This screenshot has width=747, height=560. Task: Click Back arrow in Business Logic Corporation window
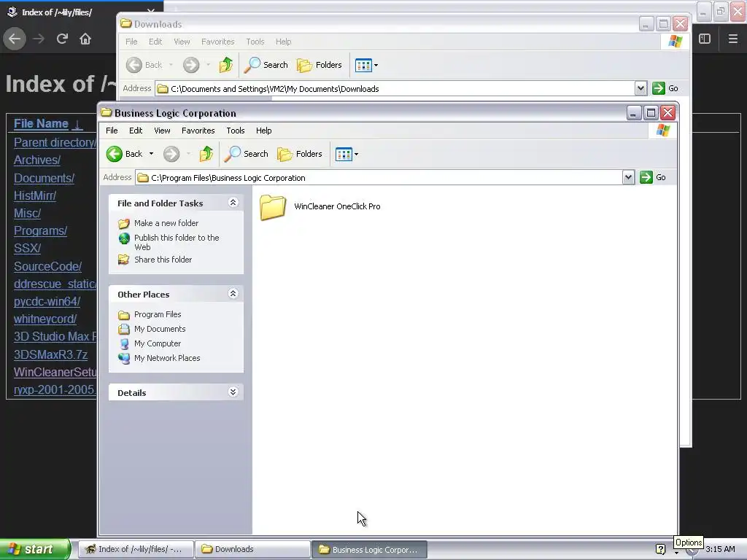[x=115, y=154]
